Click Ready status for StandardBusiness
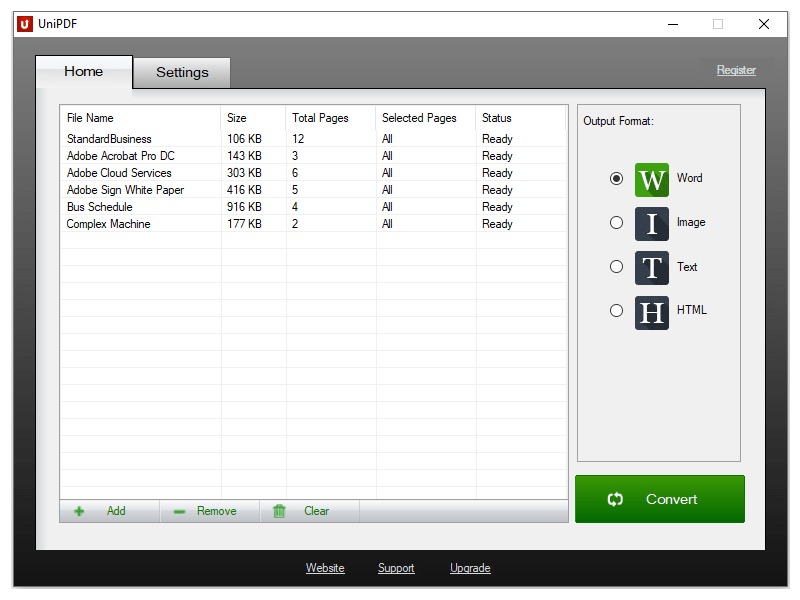Viewport: 800px width, 600px height. [497, 139]
